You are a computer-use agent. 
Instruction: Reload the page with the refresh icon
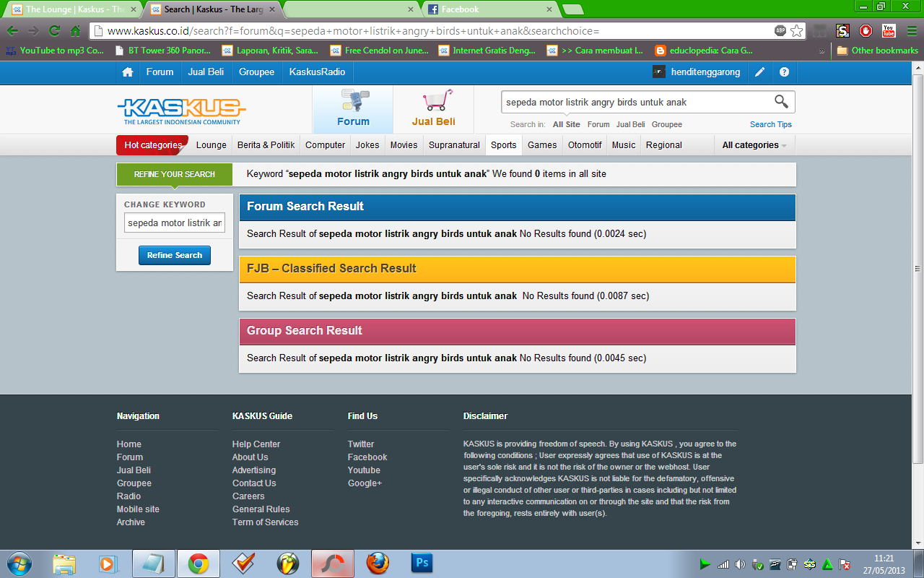tap(54, 31)
